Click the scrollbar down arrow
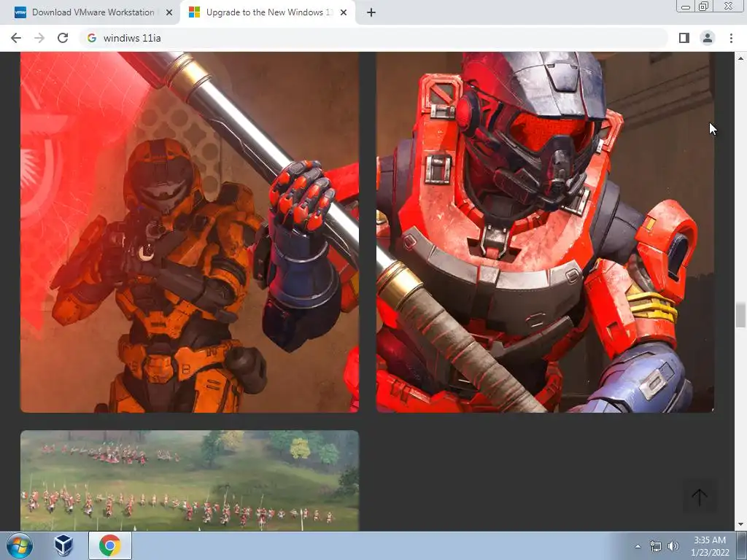 click(740, 525)
